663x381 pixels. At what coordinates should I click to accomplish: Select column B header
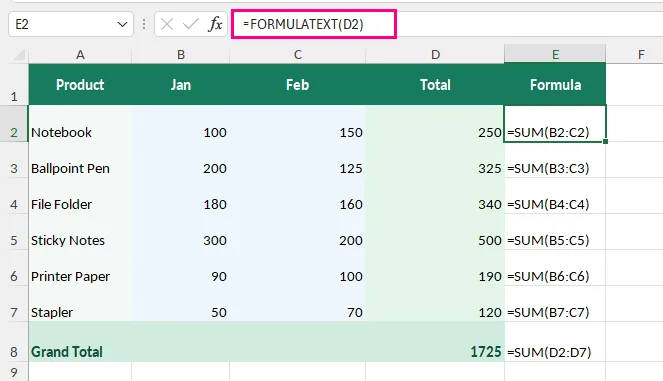pos(181,55)
